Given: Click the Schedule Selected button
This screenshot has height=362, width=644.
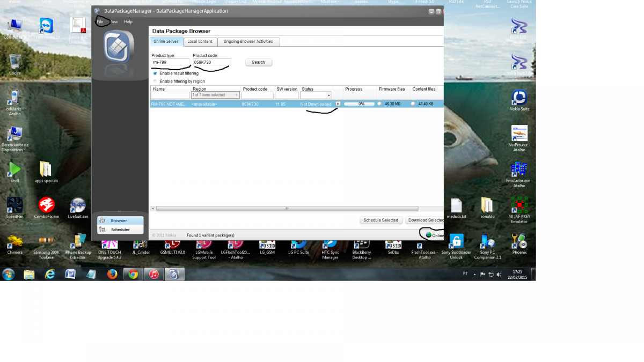Looking at the screenshot, I should coord(380,220).
